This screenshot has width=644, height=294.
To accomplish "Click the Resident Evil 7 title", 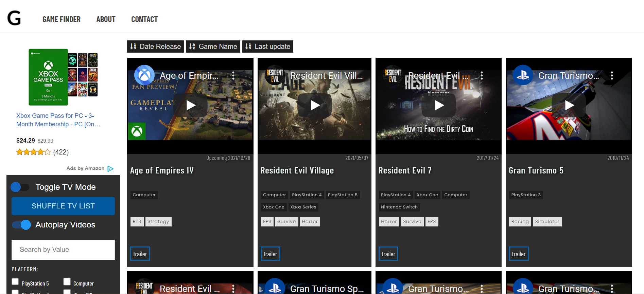I will 405,170.
